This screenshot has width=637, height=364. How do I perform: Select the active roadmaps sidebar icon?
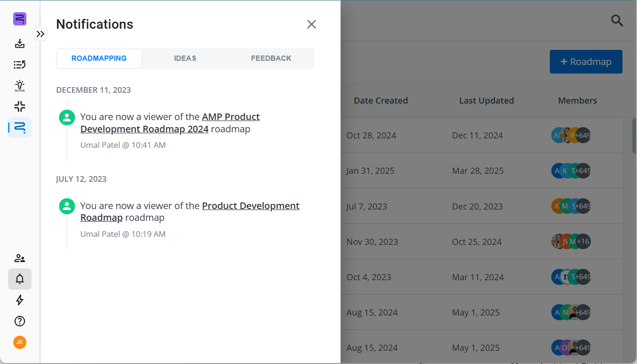click(x=20, y=127)
